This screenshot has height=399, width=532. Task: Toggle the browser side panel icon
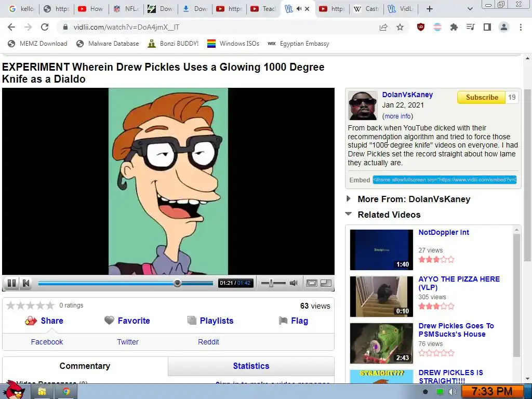point(487,27)
